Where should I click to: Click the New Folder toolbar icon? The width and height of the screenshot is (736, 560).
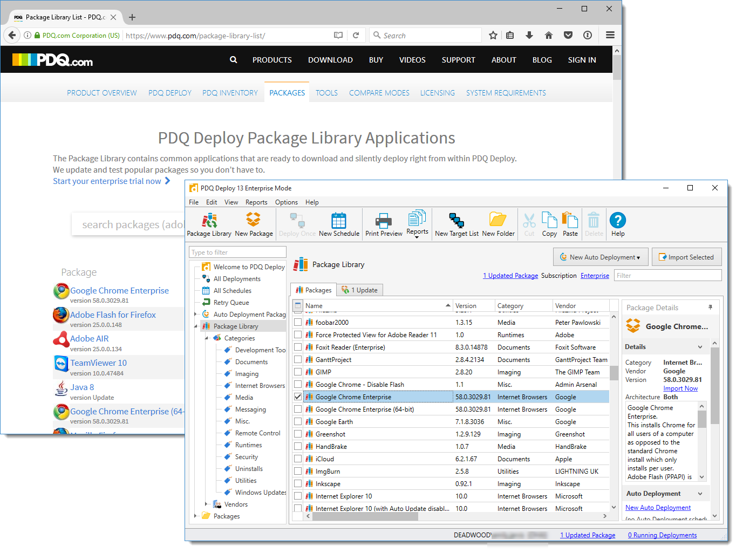498,224
